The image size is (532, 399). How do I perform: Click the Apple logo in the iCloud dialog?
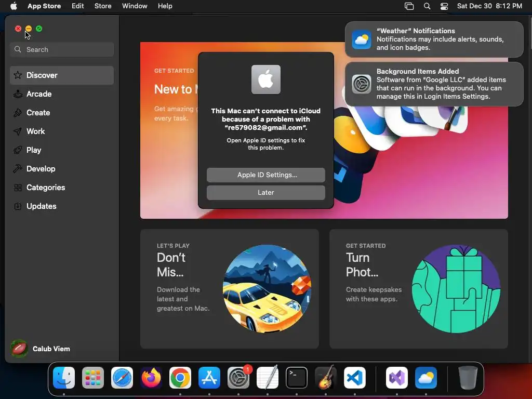[265, 79]
